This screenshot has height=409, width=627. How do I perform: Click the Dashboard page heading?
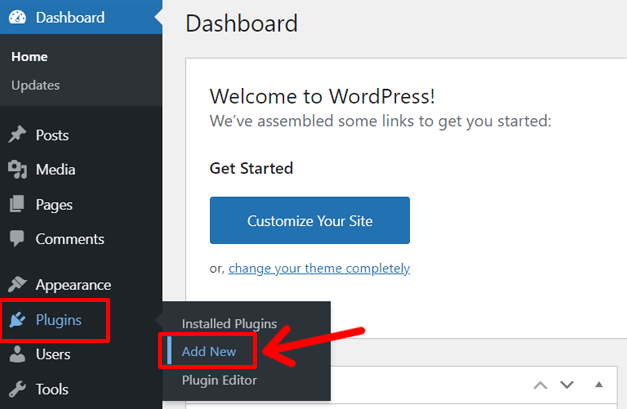[x=241, y=23]
